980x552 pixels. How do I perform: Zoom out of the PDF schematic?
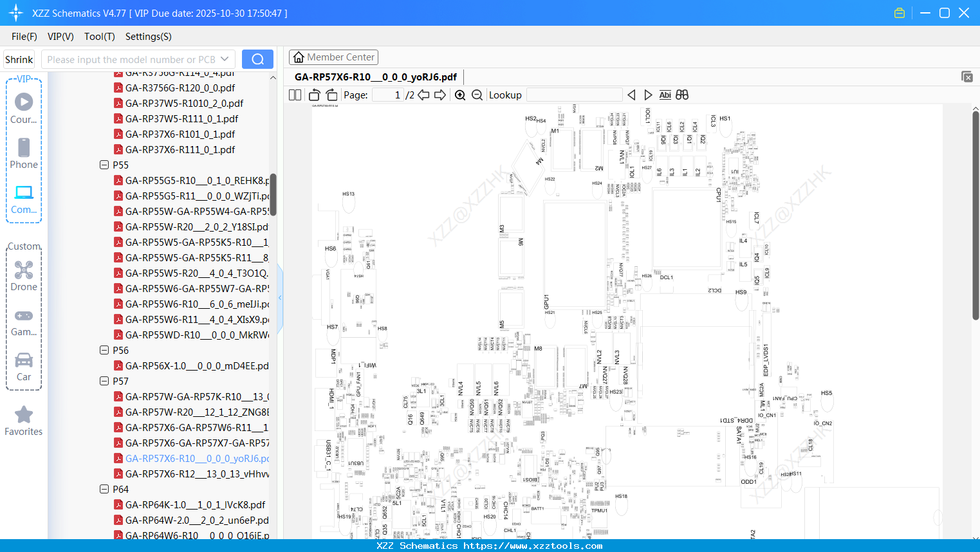point(477,95)
